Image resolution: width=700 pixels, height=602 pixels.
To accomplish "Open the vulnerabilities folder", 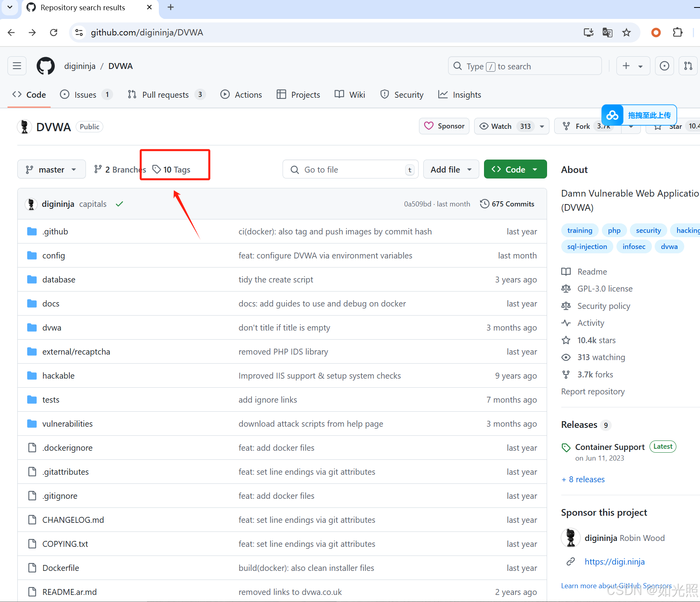I will (67, 424).
